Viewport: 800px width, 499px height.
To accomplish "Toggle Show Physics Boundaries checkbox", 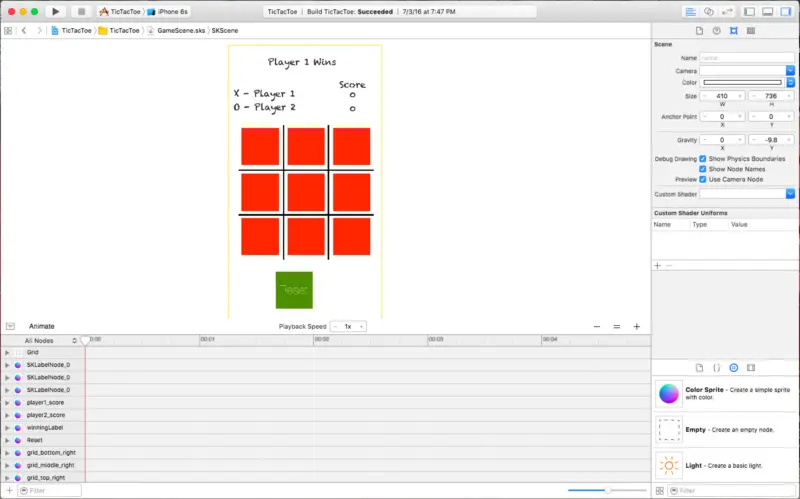I will (703, 159).
